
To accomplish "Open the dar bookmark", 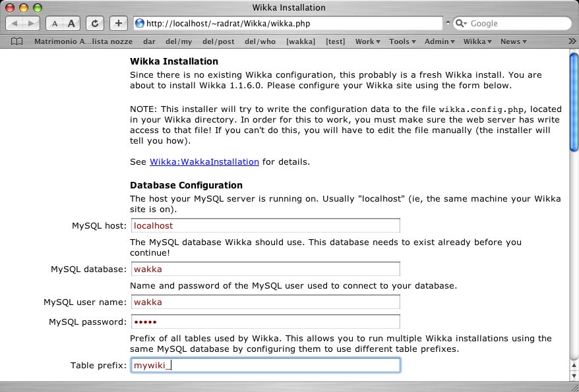I will (149, 42).
